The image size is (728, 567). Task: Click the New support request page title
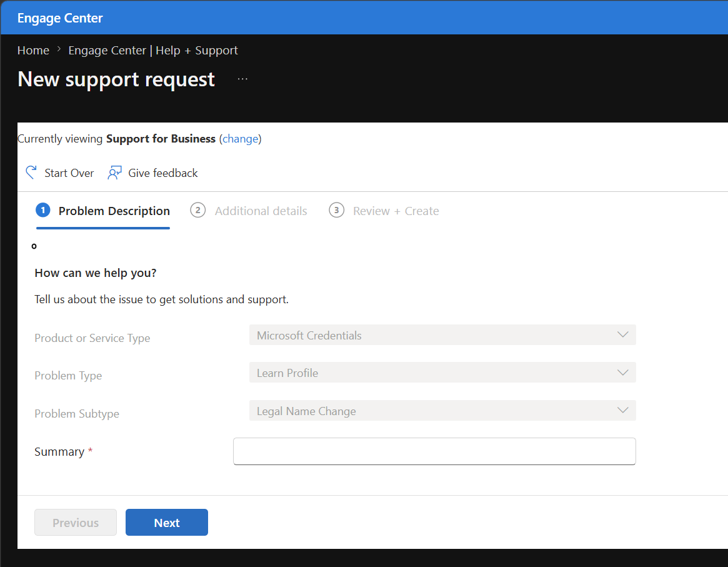(116, 79)
